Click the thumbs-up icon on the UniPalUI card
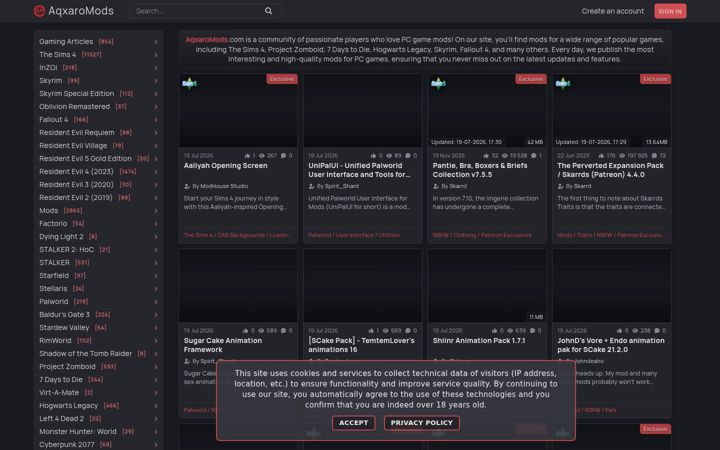 tap(373, 156)
